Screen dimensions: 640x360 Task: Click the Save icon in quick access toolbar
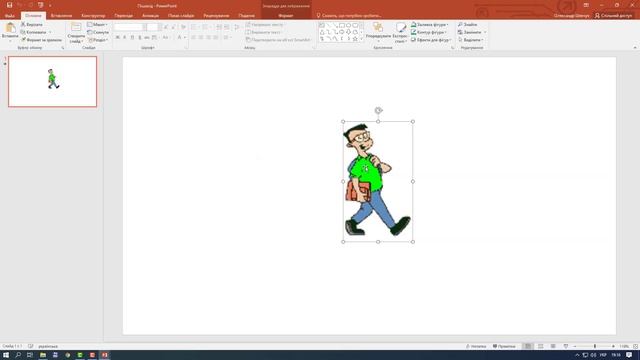coord(9,5)
